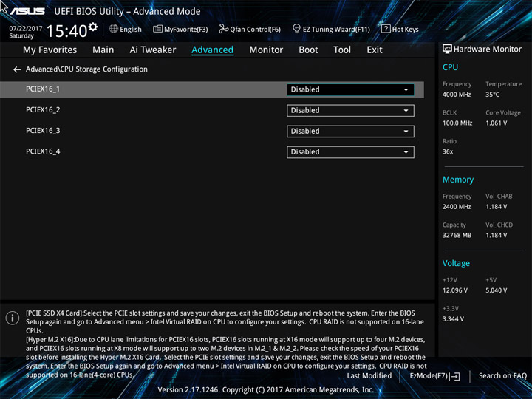The height and width of the screenshot is (399, 532).
Task: Click the 4000 MHz CPU frequency value
Action: 457,95
